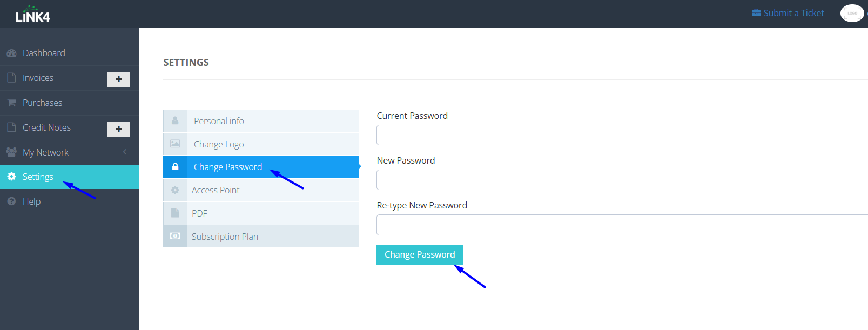868x330 pixels.
Task: Expand the My Network chevron arrow
Action: click(x=125, y=152)
